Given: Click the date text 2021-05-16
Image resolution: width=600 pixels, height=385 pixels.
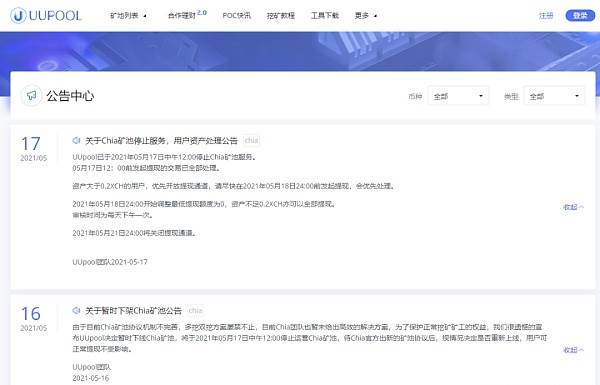Looking at the screenshot, I should (x=91, y=378).
